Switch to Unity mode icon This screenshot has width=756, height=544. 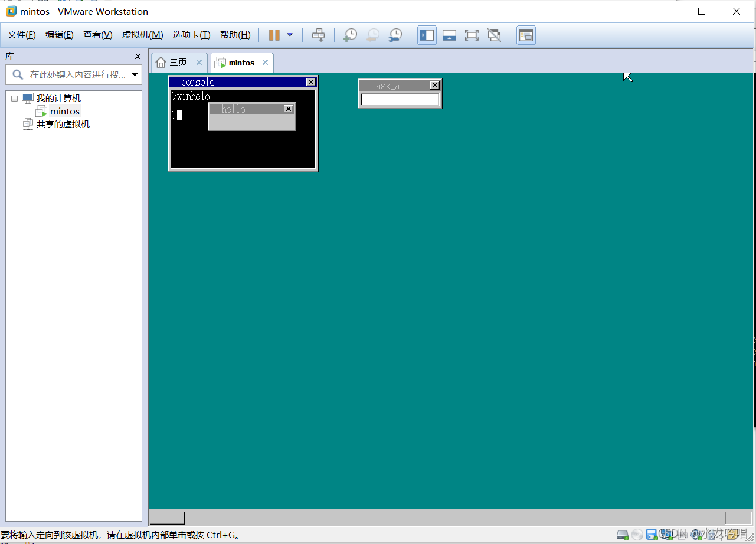tap(494, 35)
